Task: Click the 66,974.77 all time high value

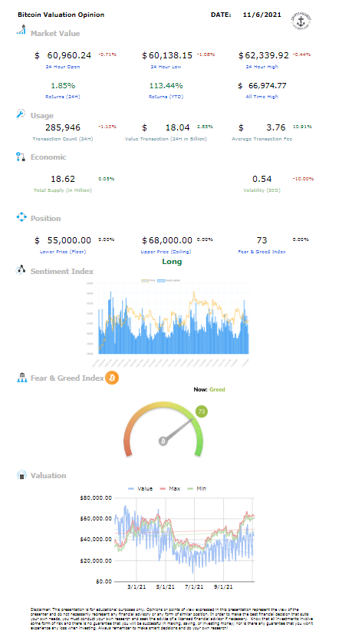Action: tap(268, 86)
